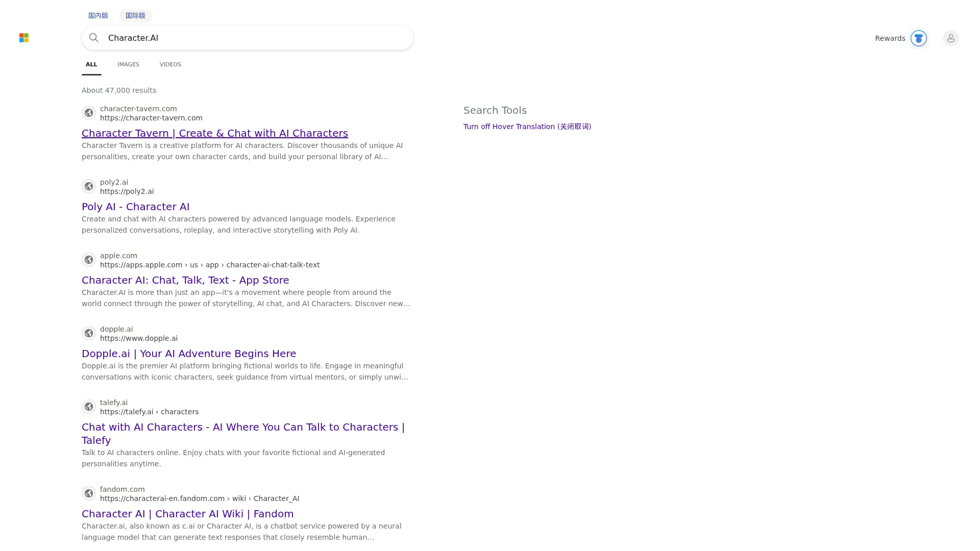Open the account profile icon

pos(951,38)
